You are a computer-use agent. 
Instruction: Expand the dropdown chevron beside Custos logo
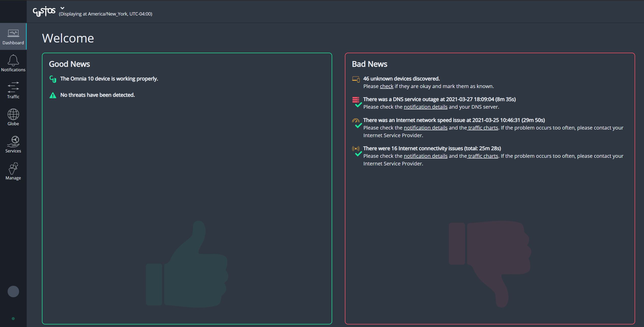(62, 8)
